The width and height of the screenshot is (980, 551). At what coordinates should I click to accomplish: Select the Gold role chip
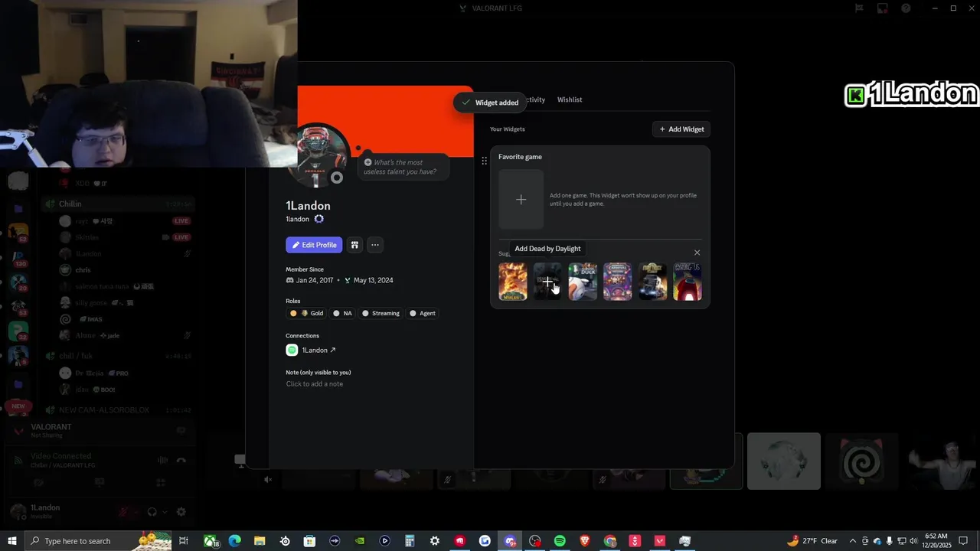point(307,313)
